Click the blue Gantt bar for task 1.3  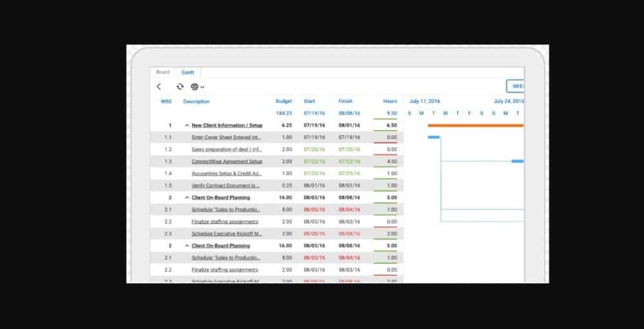click(518, 161)
